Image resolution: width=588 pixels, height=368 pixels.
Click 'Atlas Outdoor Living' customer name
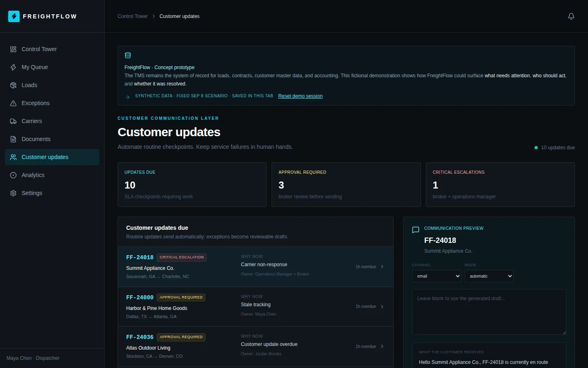click(148, 348)
